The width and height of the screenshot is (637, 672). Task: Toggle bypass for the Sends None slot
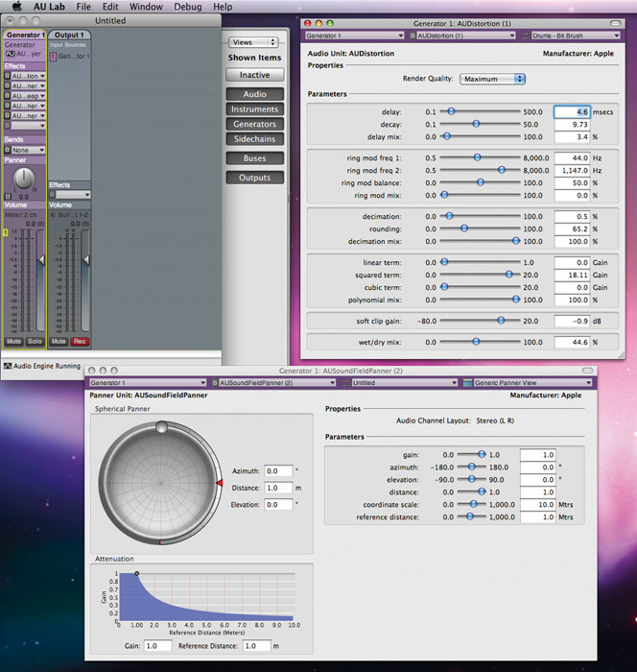[7, 150]
